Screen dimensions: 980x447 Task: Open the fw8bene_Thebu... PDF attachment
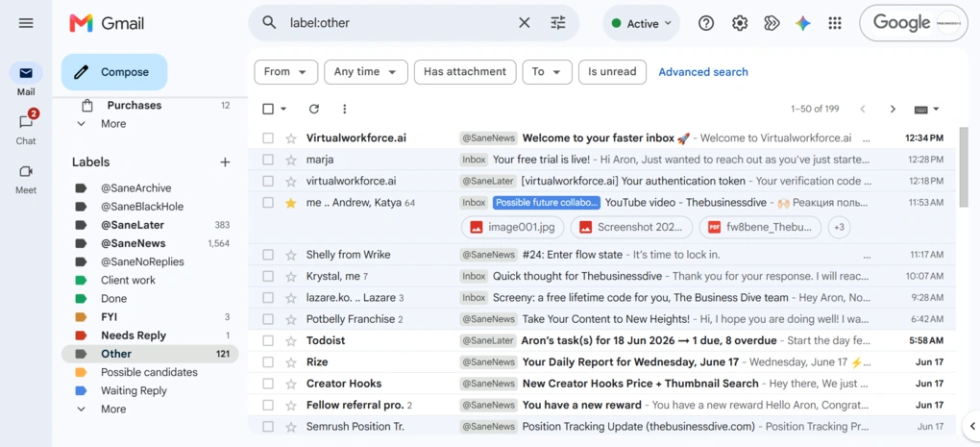click(x=760, y=227)
